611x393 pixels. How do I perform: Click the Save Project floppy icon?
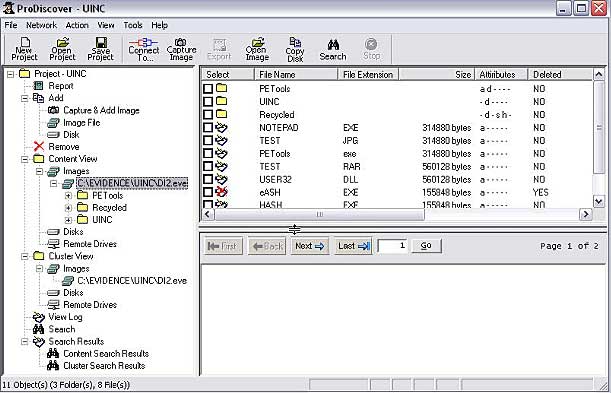pyautogui.click(x=101, y=49)
